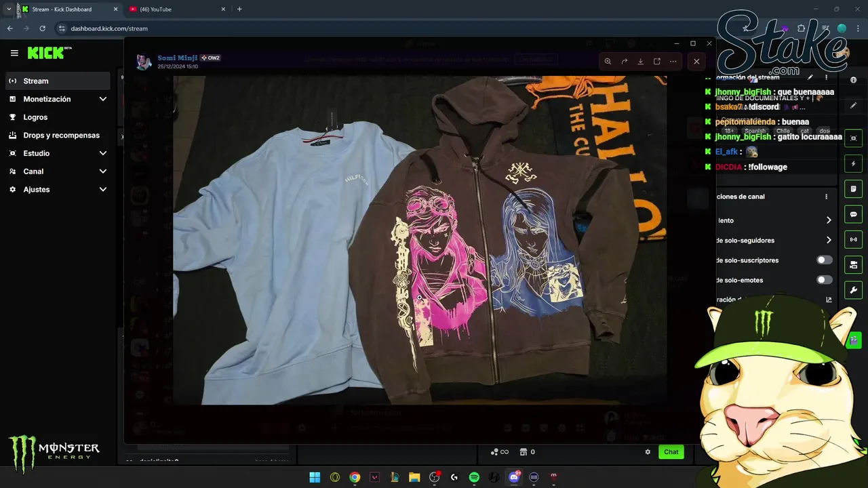Click the pencil icon in right toolbar

pos(853,106)
